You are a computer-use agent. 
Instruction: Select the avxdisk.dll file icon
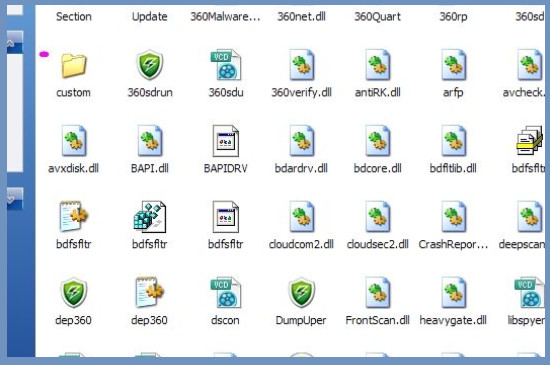point(74,141)
